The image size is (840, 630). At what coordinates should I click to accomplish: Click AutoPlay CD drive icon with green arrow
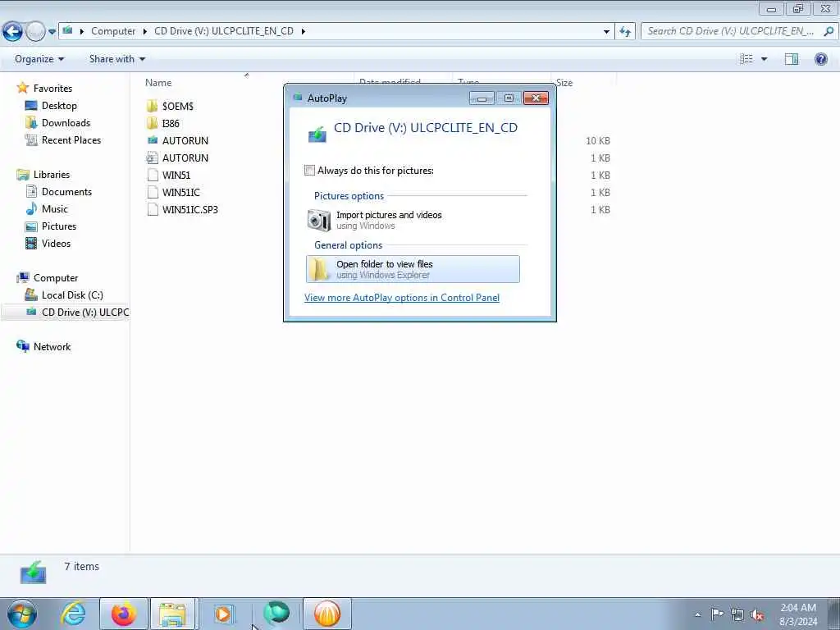coord(317,134)
